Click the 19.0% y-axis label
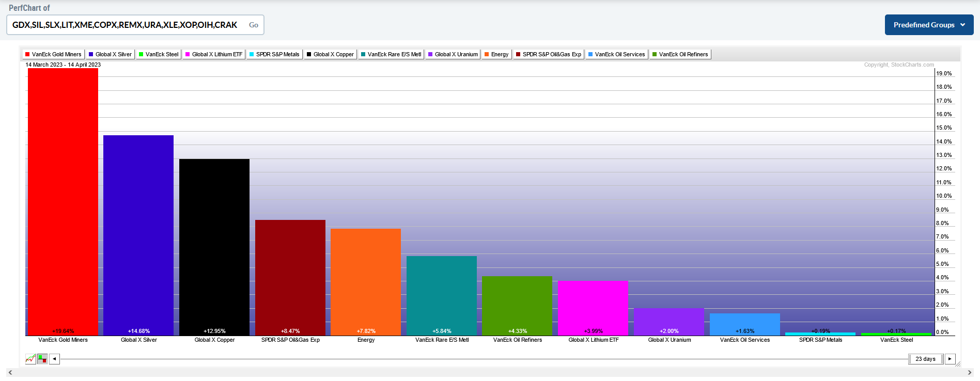The image size is (980, 381). click(x=944, y=73)
